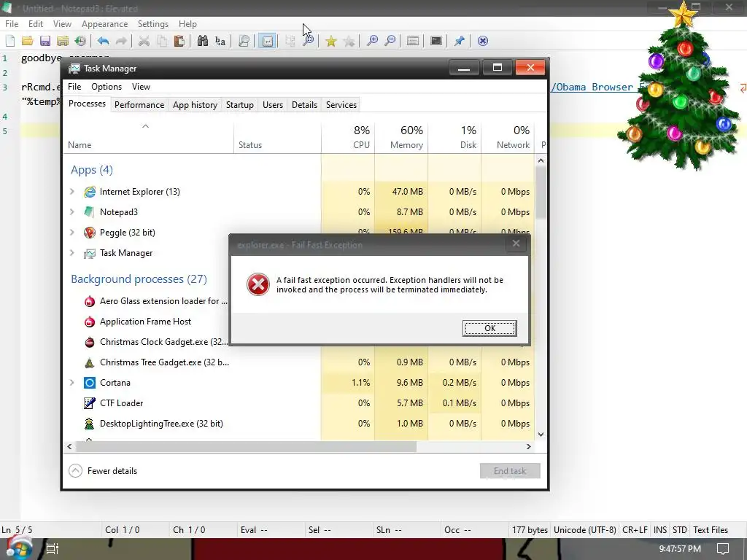Expand the Cortana process row arrow
747x560 pixels.
(x=72, y=382)
